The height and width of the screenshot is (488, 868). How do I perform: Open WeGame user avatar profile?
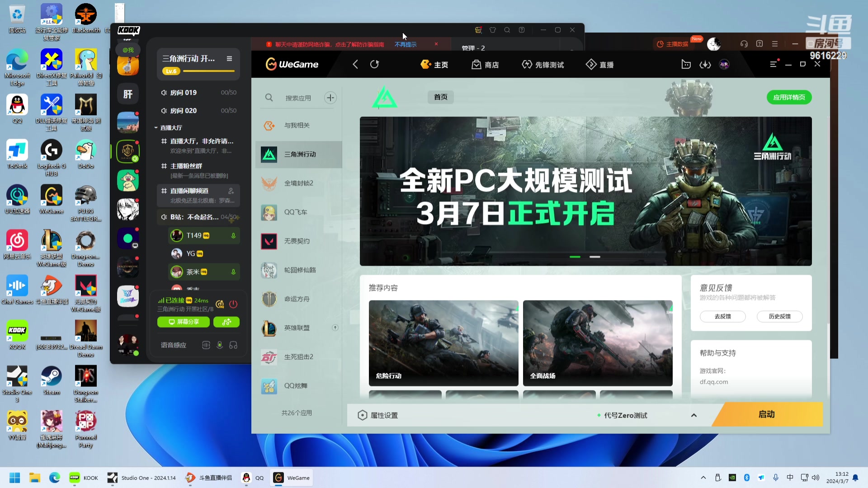[x=724, y=65]
